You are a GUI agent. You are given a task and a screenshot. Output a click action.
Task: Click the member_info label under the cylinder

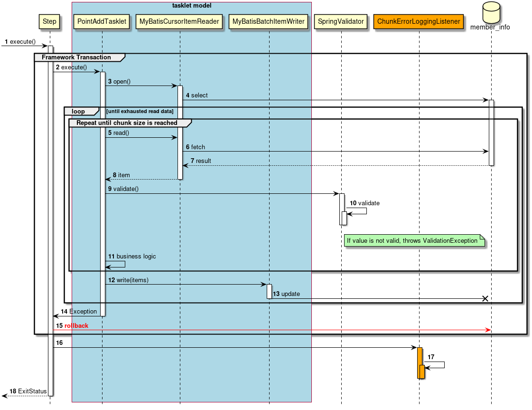[490, 27]
